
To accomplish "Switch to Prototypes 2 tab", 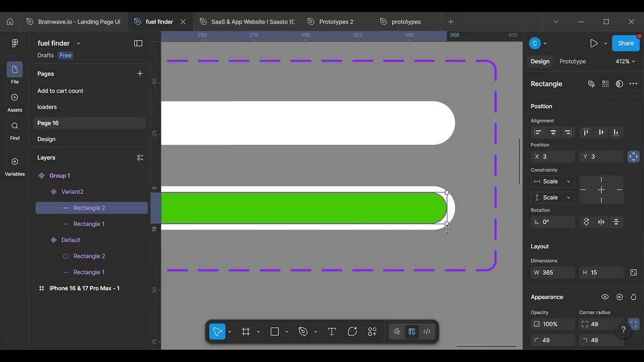I will [337, 22].
